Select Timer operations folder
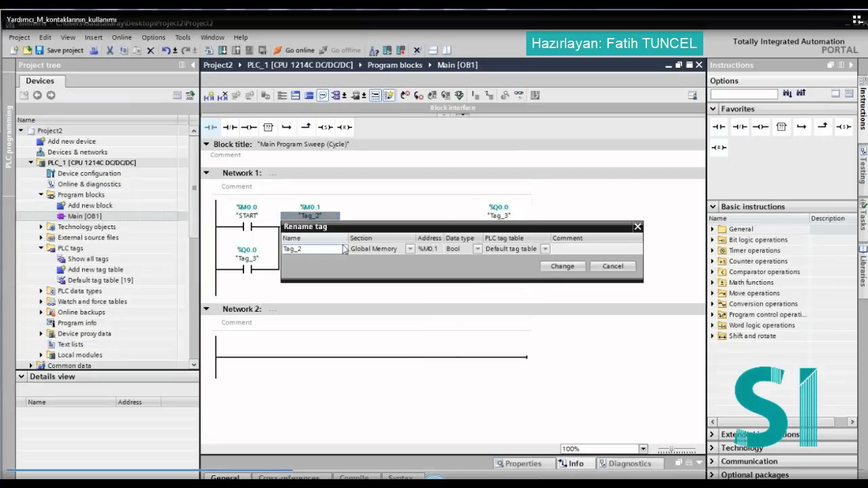Image resolution: width=868 pixels, height=488 pixels. (753, 251)
